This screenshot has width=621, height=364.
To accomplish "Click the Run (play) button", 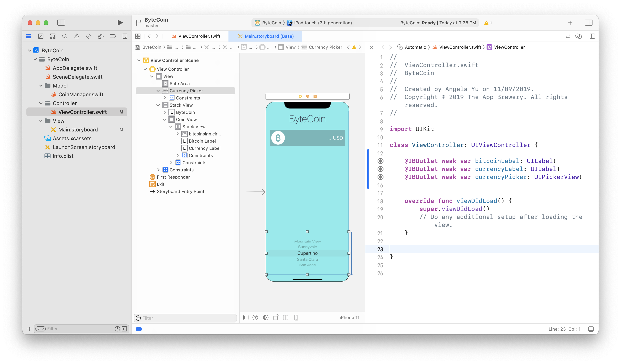I will pos(120,23).
